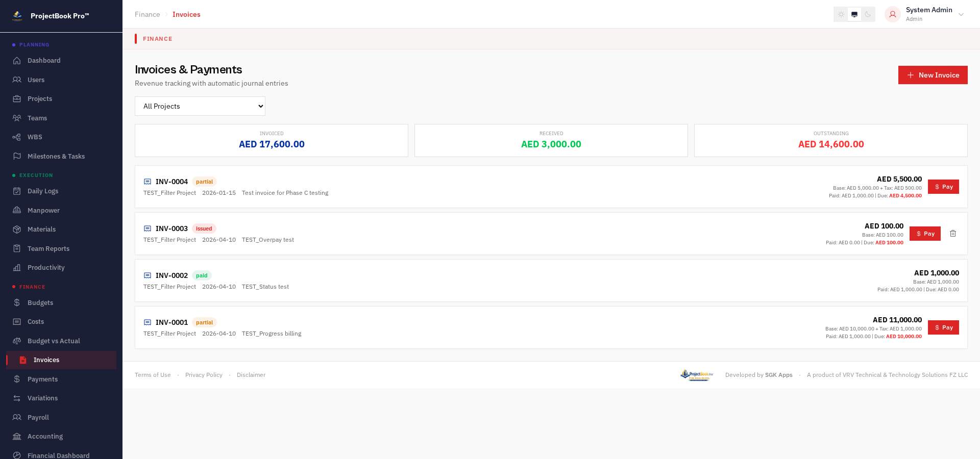Click the ProjectBook footer logo thumbnail
The height and width of the screenshot is (459, 980).
pyautogui.click(x=697, y=375)
